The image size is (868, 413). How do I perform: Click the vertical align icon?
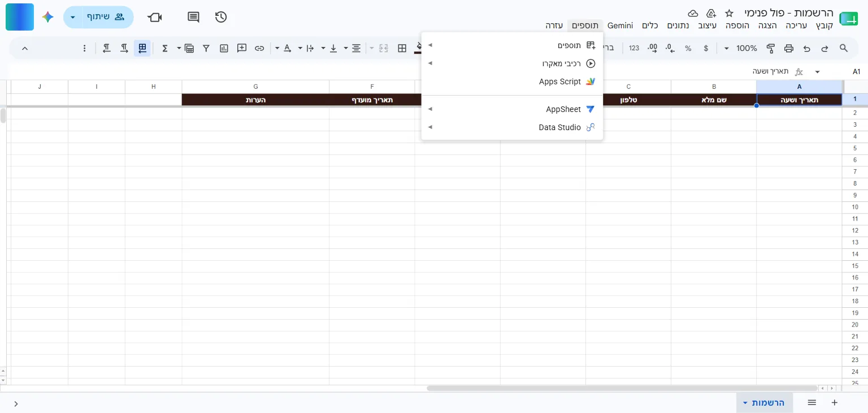(x=333, y=48)
